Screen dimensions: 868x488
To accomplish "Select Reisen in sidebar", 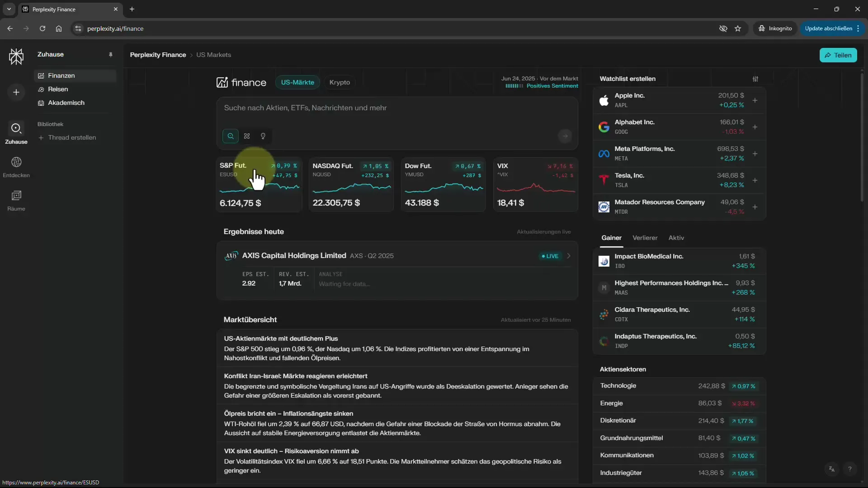I will coord(75,89).
